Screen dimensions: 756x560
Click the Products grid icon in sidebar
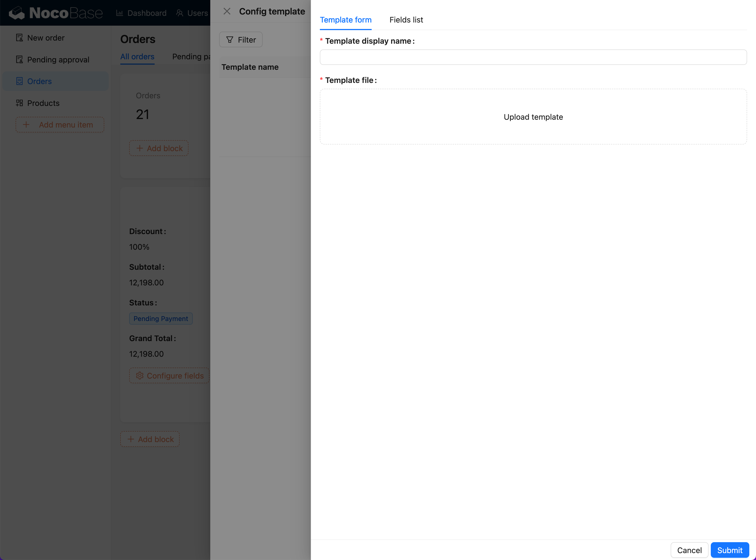coord(19,103)
